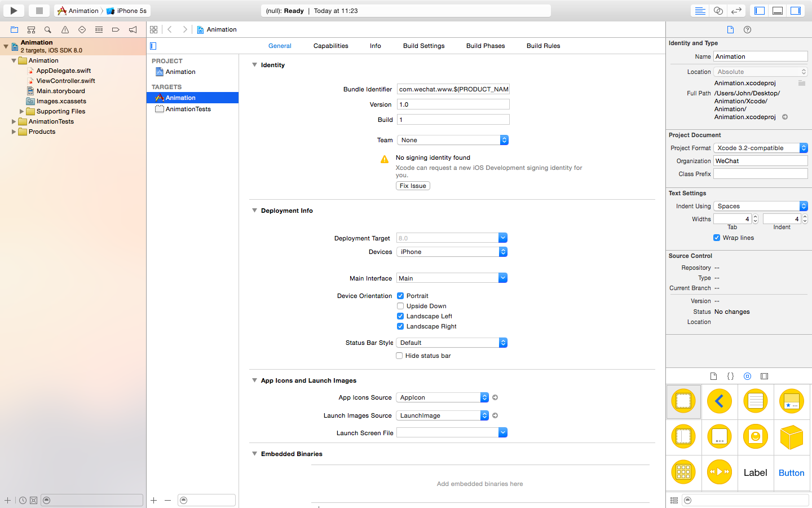Open the Issue navigator
The width and height of the screenshot is (812, 508).
(64, 29)
